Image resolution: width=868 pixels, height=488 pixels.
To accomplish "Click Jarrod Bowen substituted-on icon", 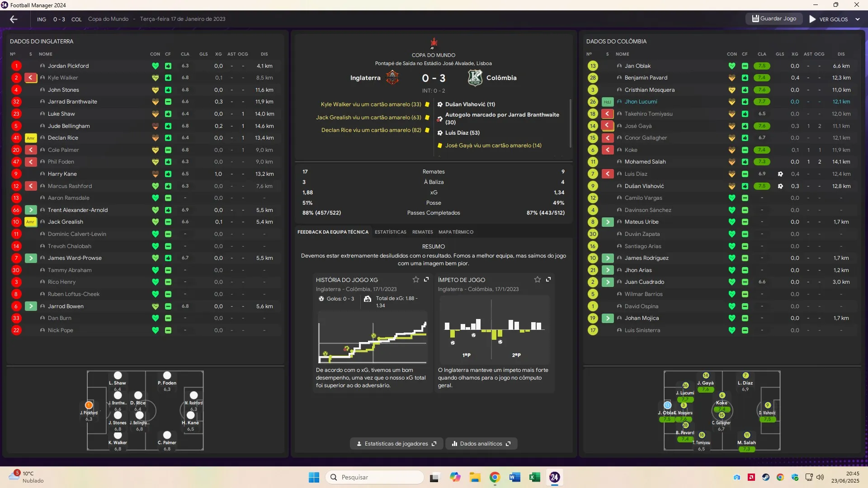I will click(x=30, y=306).
